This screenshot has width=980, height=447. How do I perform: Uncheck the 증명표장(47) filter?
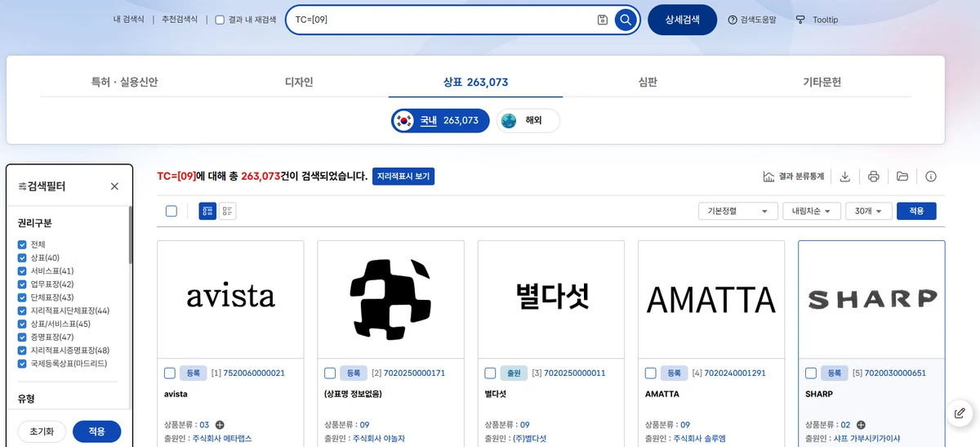pos(22,337)
